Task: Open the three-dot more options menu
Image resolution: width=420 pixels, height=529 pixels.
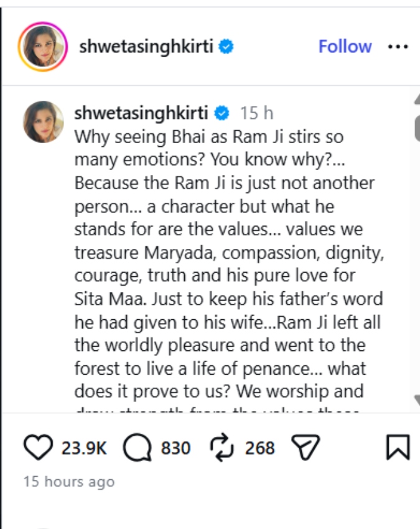Action: (x=398, y=47)
